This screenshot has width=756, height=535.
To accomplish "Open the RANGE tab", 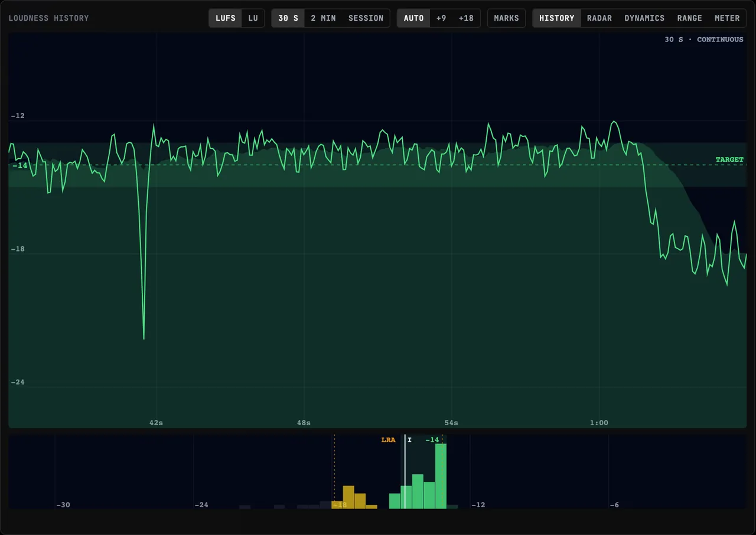I will [x=690, y=18].
